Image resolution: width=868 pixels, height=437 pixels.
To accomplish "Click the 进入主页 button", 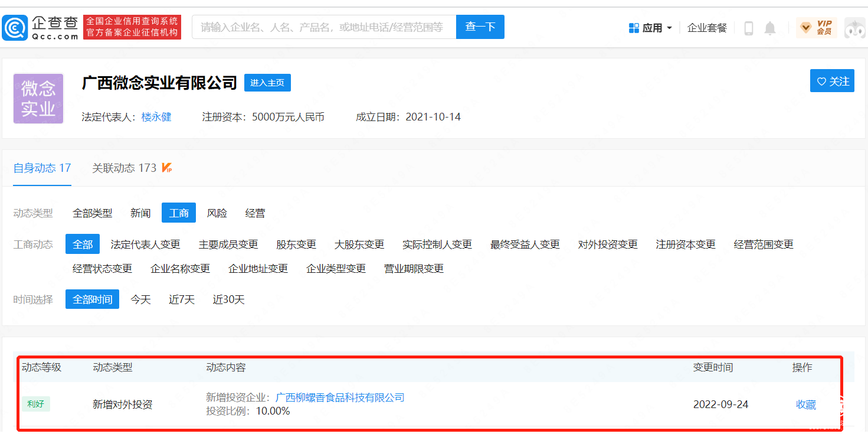I will 267,83.
